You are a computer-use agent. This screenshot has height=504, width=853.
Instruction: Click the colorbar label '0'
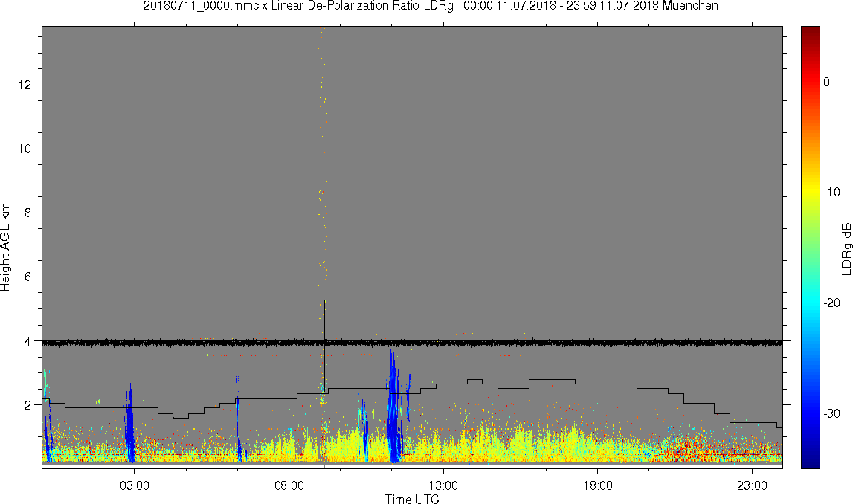tap(827, 82)
